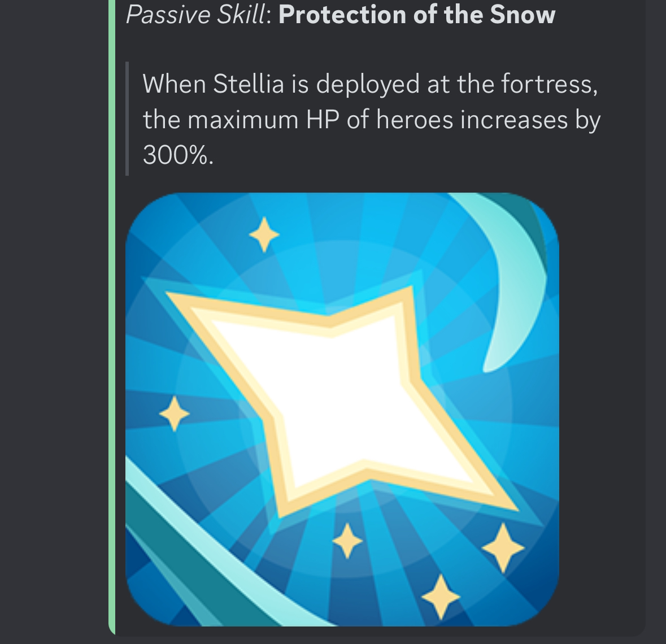Viewport: 666px width, 644px height.
Task: Click the 'maximum HP' phrase in the description
Action: tap(263, 119)
